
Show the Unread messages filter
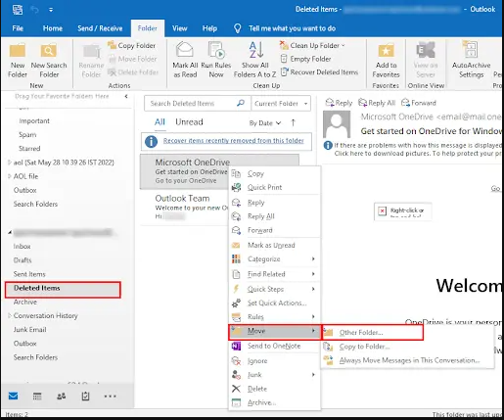coord(189,122)
